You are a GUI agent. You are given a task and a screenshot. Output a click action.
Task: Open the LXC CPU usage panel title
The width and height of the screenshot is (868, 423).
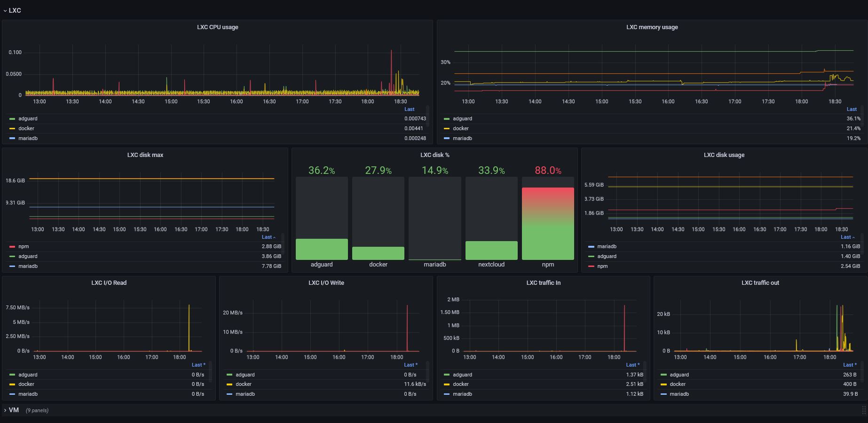217,27
